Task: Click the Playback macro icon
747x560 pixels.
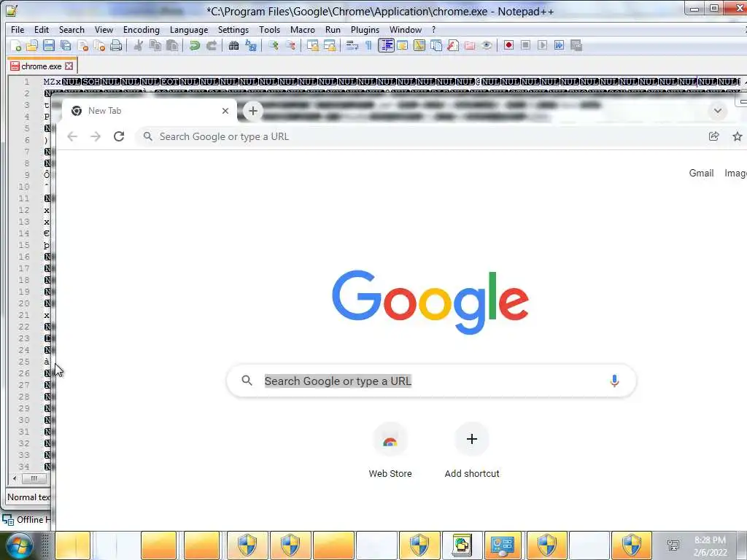Action: pos(542,45)
